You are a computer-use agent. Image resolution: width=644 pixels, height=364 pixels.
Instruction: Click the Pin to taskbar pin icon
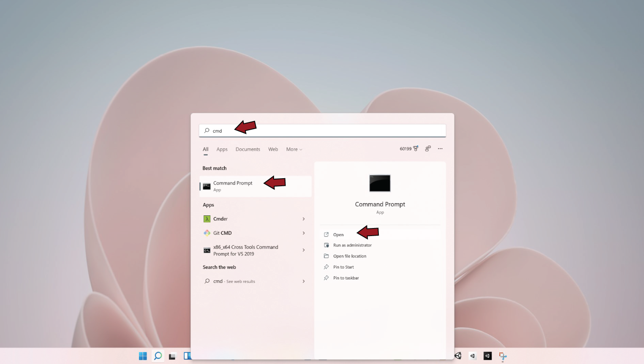point(326,278)
